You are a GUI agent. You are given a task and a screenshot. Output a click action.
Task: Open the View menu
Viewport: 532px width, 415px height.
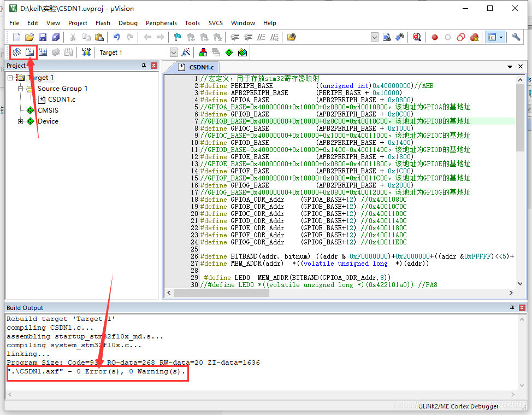[53, 23]
